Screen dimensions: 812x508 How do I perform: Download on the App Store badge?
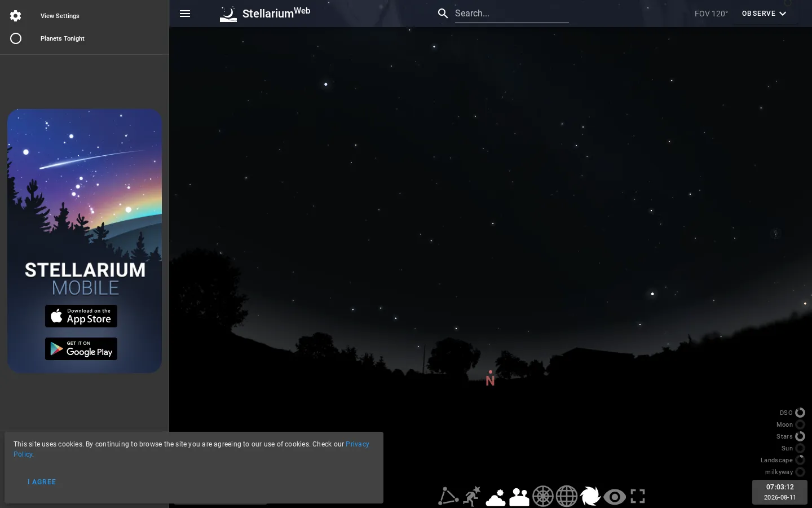[x=81, y=316]
